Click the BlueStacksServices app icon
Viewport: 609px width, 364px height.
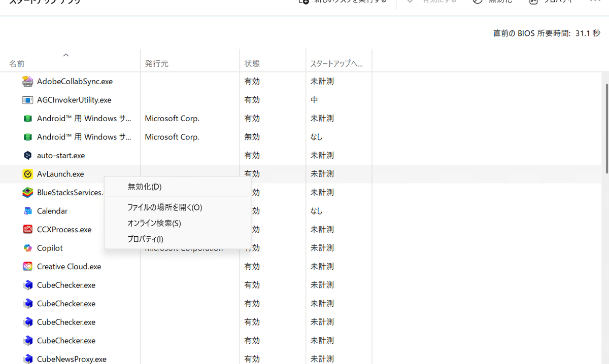tap(27, 192)
